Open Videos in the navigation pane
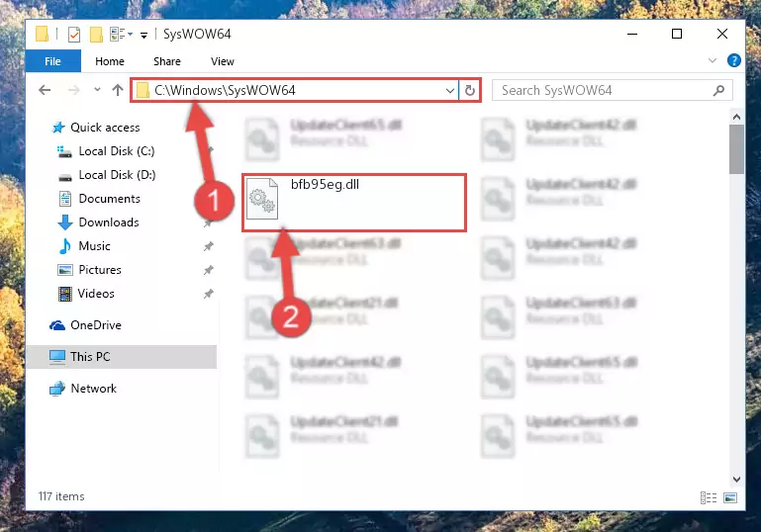The image size is (761, 532). click(96, 294)
